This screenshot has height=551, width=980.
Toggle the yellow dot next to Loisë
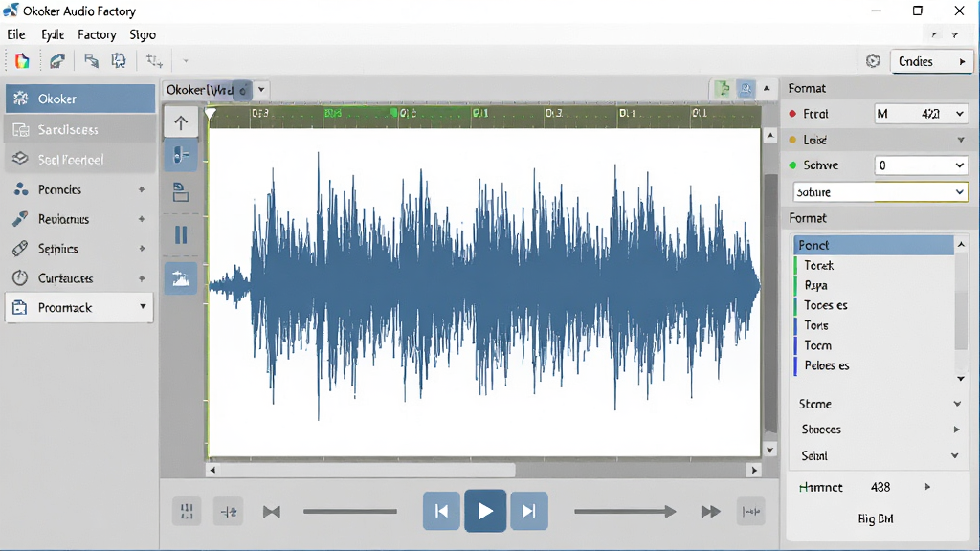coord(792,140)
